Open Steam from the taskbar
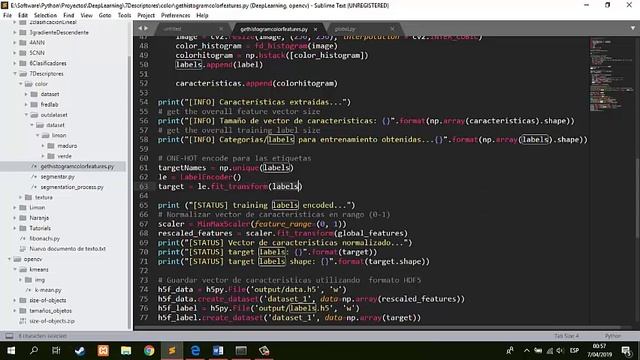This screenshot has height=360, width=640. tap(80, 351)
